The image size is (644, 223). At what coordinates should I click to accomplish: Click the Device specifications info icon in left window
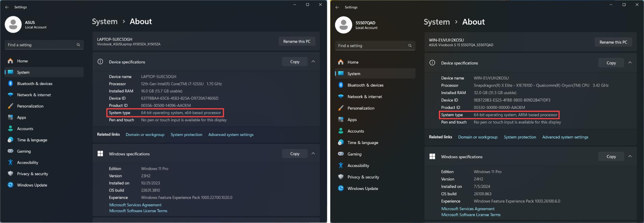(100, 62)
